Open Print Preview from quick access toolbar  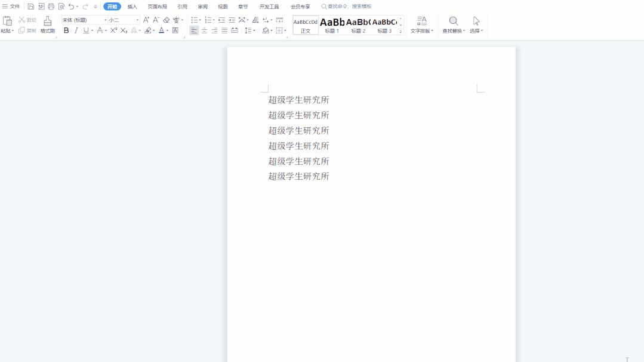tap(61, 7)
